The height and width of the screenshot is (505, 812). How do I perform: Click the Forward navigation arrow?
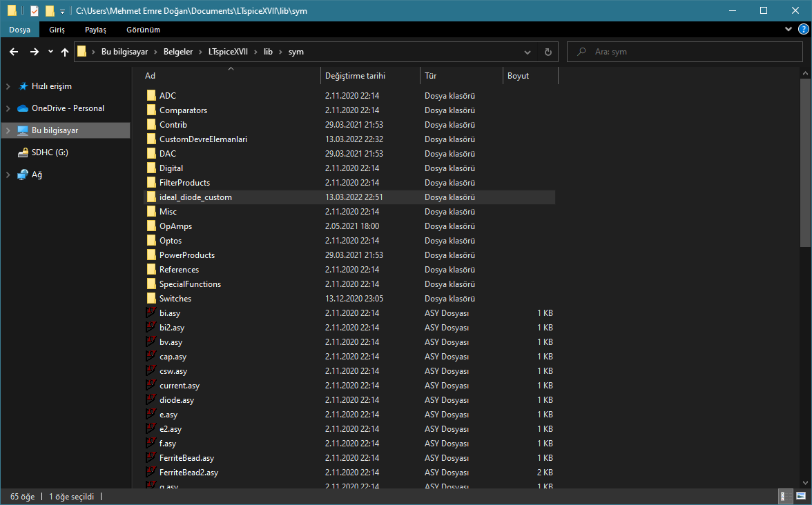(x=35, y=52)
